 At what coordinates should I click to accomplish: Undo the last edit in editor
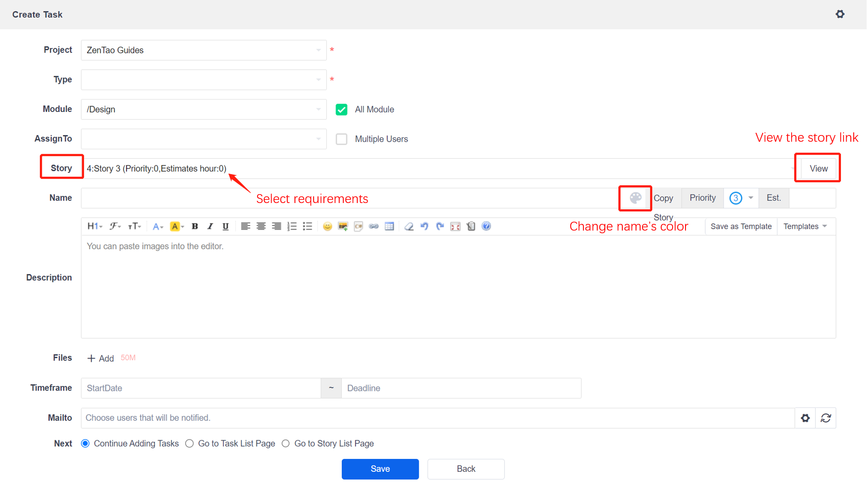pyautogui.click(x=424, y=227)
